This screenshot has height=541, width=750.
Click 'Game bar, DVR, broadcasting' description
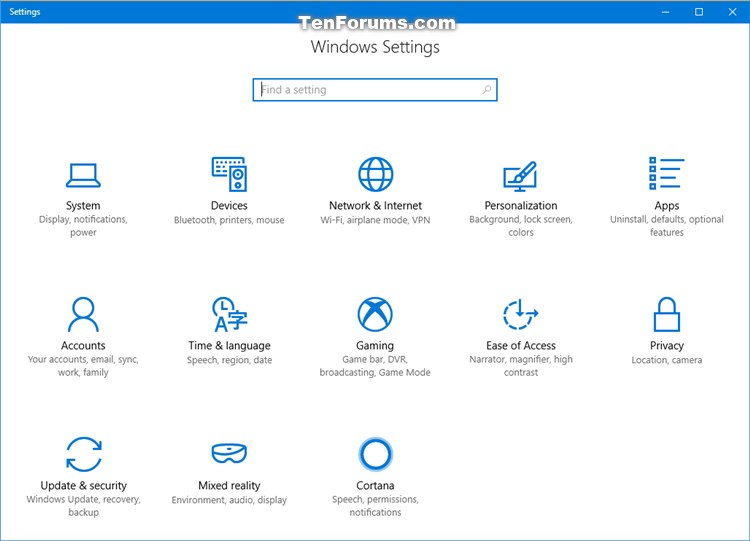pyautogui.click(x=375, y=366)
